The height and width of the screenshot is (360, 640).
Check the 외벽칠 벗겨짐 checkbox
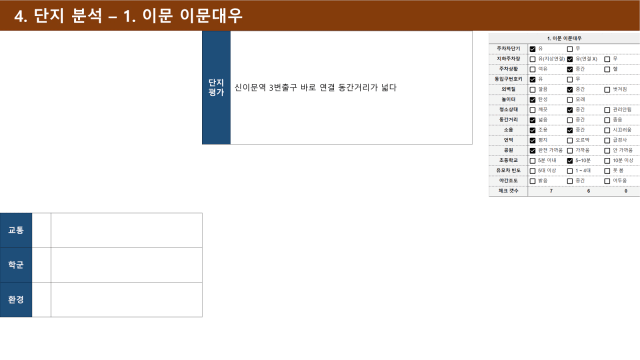tap(607, 90)
